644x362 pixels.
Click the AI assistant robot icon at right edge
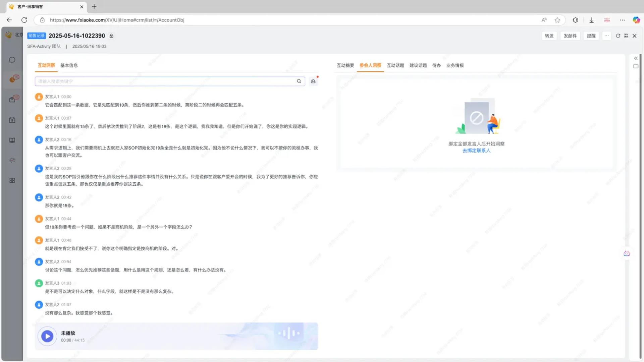[x=627, y=254]
